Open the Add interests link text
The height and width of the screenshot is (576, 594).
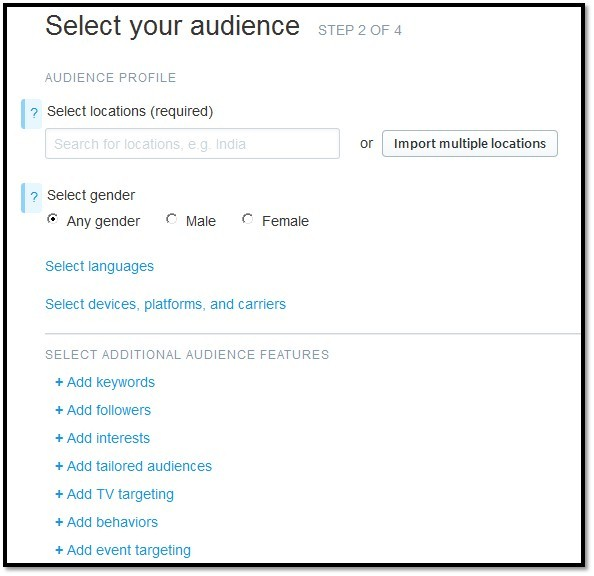point(108,438)
